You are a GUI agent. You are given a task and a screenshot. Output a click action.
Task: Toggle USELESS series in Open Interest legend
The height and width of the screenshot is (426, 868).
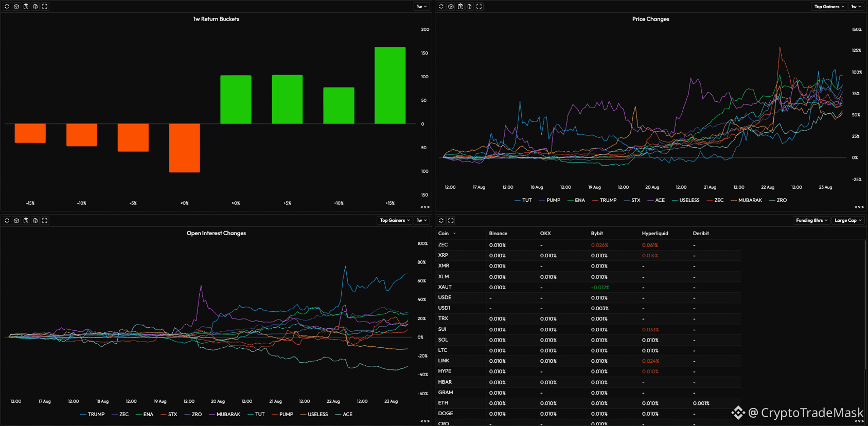point(314,415)
